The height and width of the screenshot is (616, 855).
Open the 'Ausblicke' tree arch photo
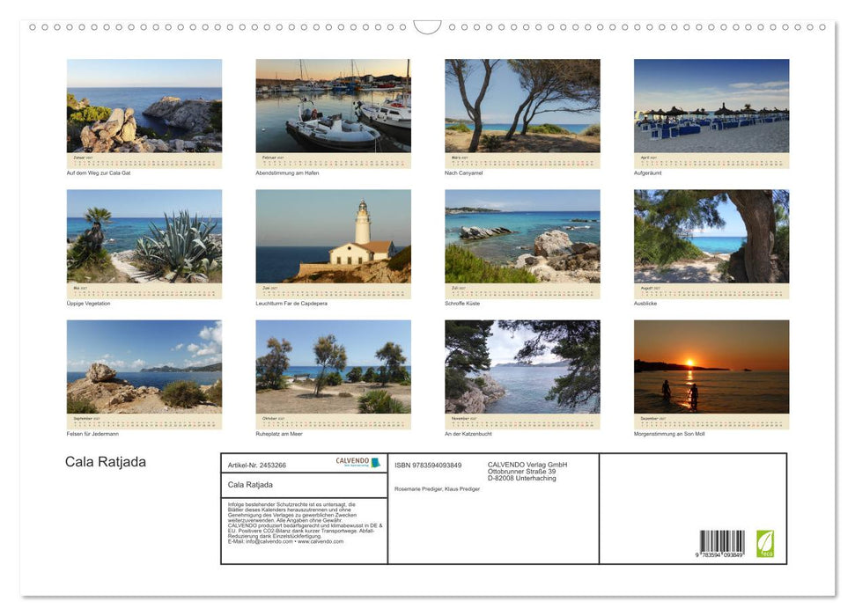pyautogui.click(x=711, y=236)
